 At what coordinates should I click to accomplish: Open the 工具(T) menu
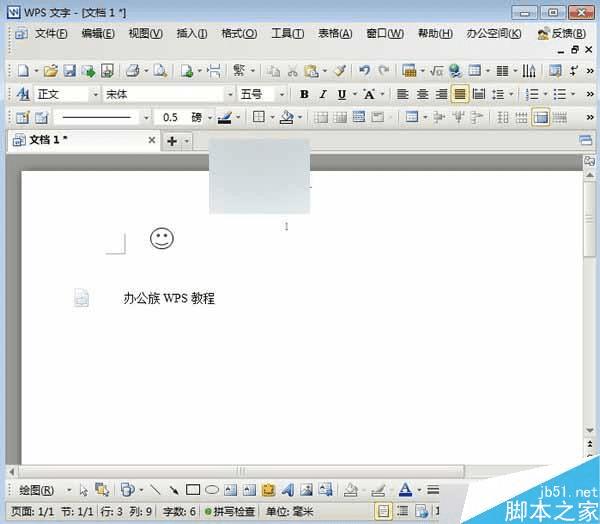[287, 34]
